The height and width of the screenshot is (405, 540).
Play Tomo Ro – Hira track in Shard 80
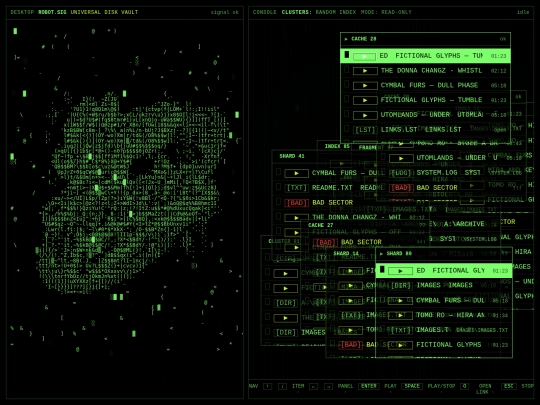(401, 315)
